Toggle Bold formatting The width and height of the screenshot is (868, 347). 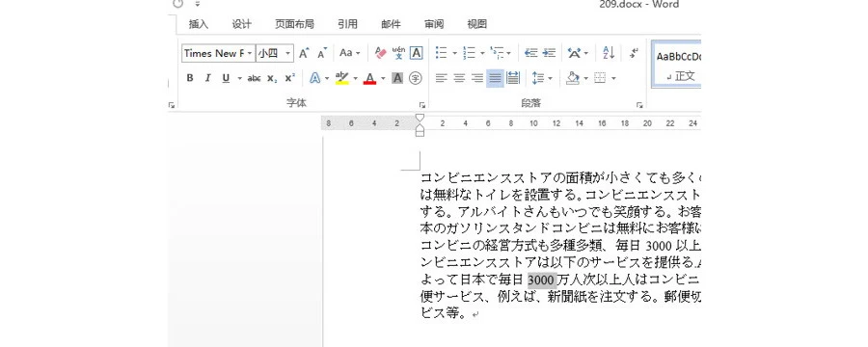coord(190,79)
